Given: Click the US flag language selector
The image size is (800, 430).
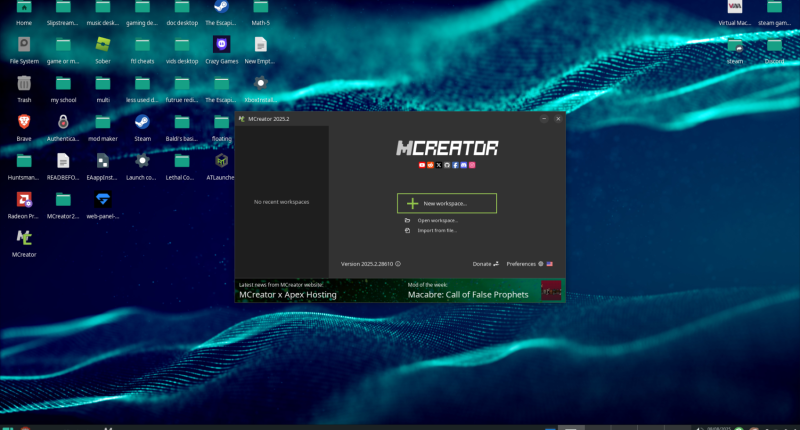Looking at the screenshot, I should tap(549, 264).
